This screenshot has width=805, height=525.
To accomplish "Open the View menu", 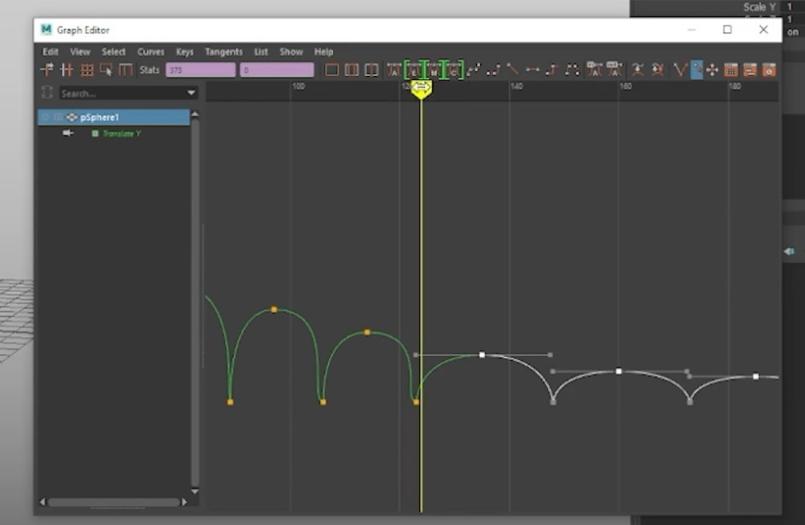I will coord(80,52).
